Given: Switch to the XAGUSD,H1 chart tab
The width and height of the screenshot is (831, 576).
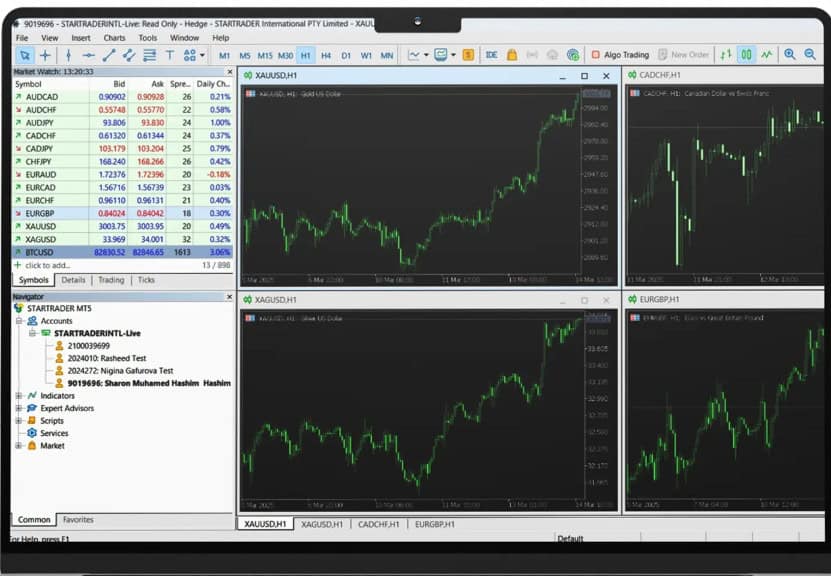Looking at the screenshot, I should click(x=320, y=522).
